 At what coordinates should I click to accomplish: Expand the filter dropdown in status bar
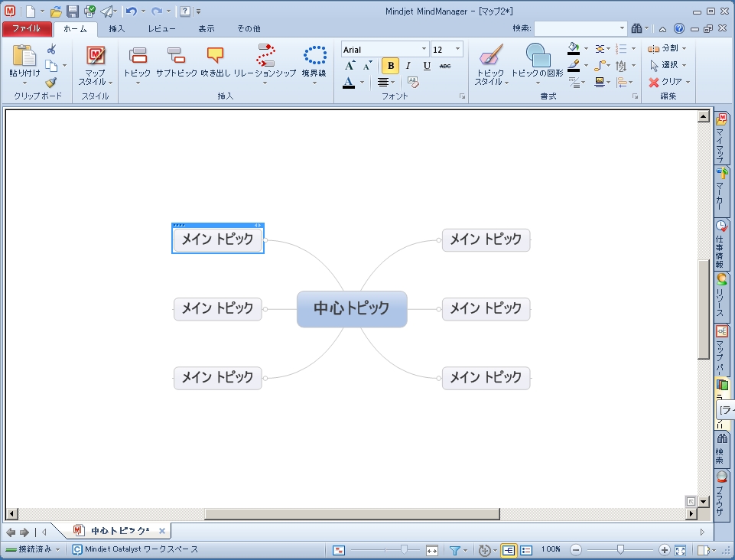tap(466, 550)
